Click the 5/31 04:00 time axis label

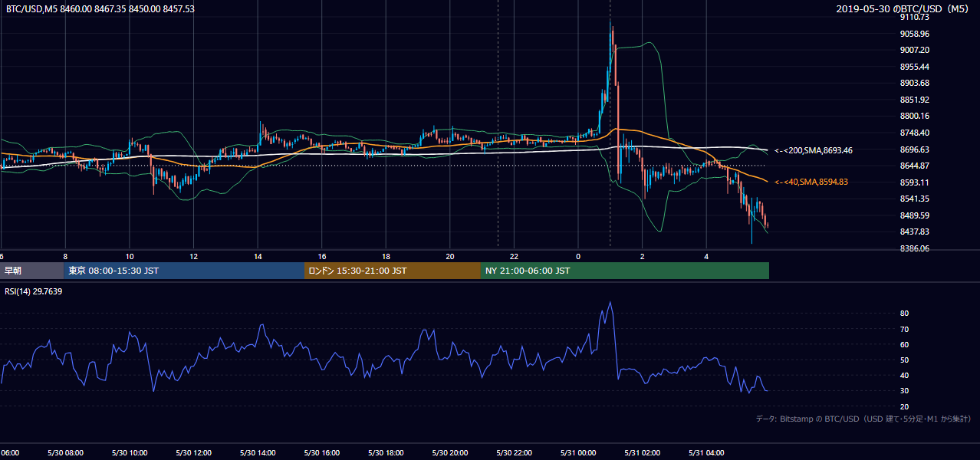pos(706,453)
